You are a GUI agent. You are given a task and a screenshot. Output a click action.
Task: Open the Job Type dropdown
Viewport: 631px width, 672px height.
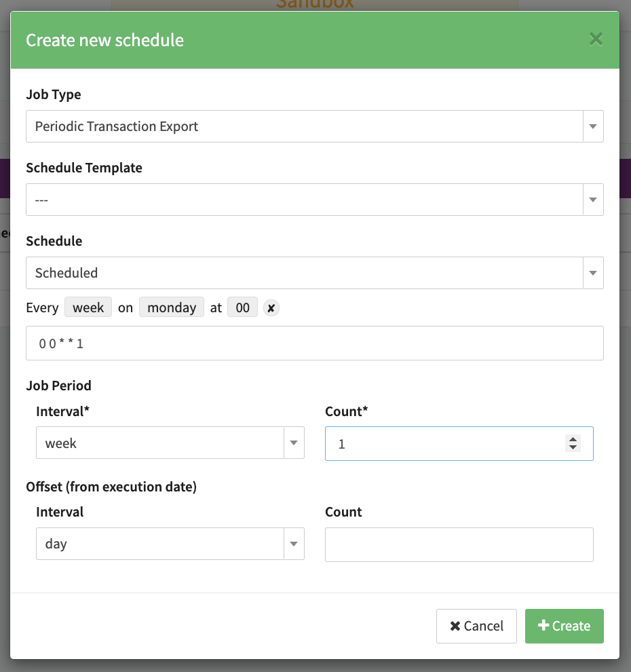point(314,126)
